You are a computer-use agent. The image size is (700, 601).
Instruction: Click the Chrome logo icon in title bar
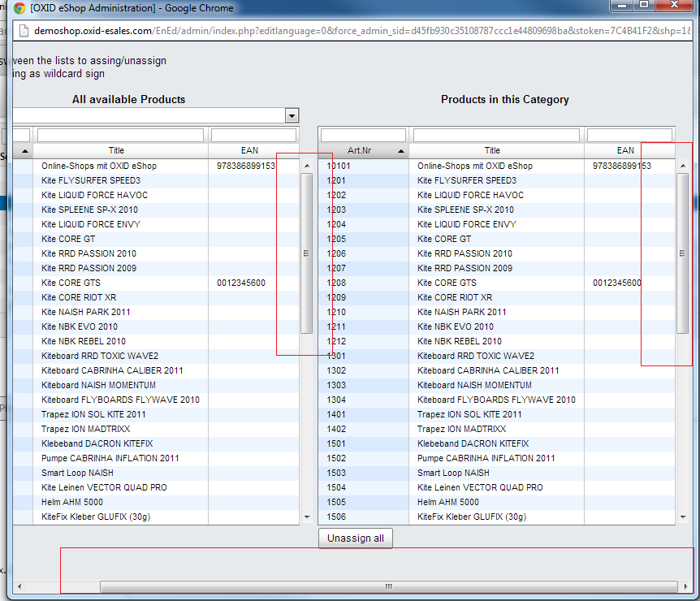(19, 8)
